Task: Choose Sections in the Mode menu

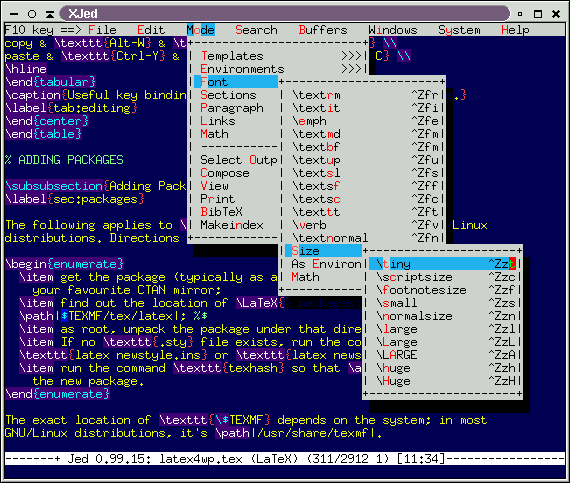Action: pos(236,95)
